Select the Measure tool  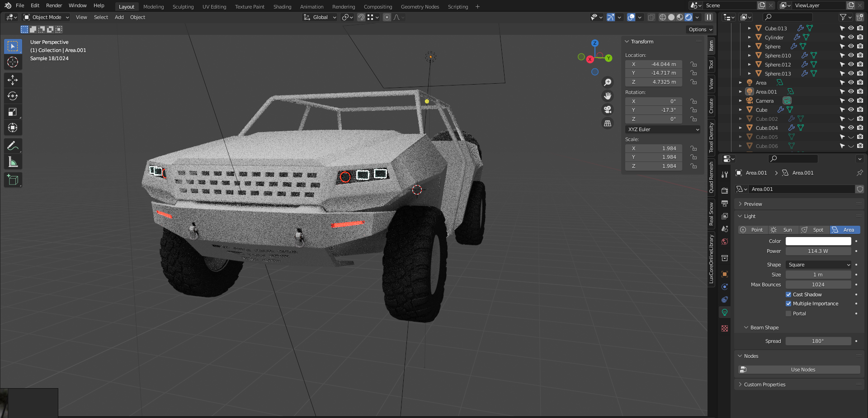[x=13, y=162]
